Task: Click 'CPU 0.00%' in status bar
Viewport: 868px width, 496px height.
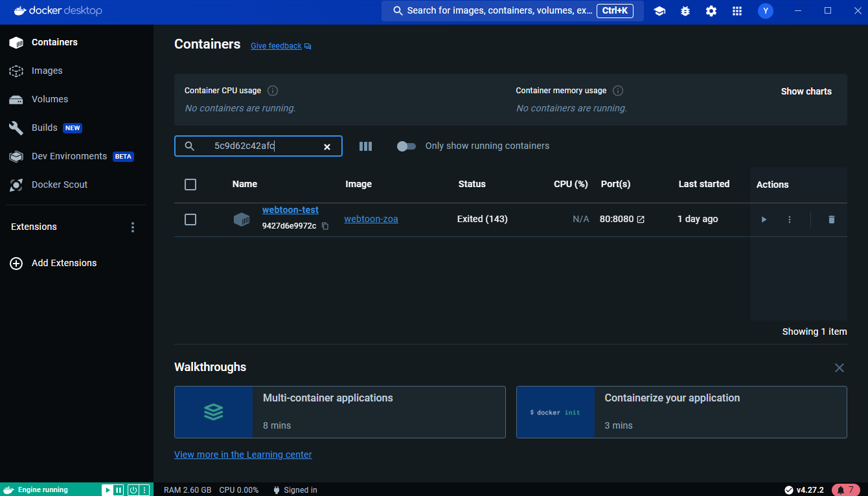Action: pyautogui.click(x=239, y=490)
